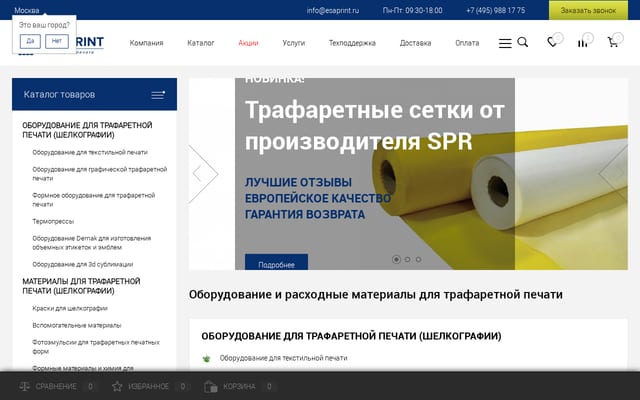Open sidebar Оборудование для текстильной печати

(90, 152)
